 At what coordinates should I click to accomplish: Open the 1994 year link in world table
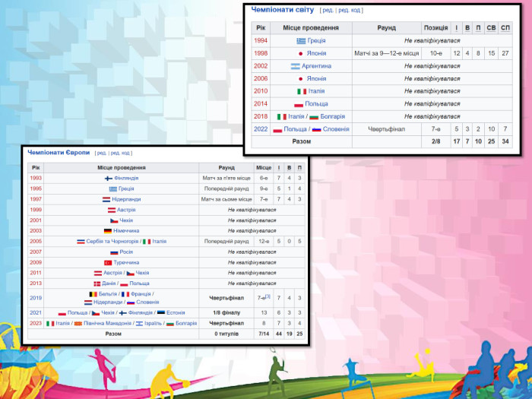[261, 41]
